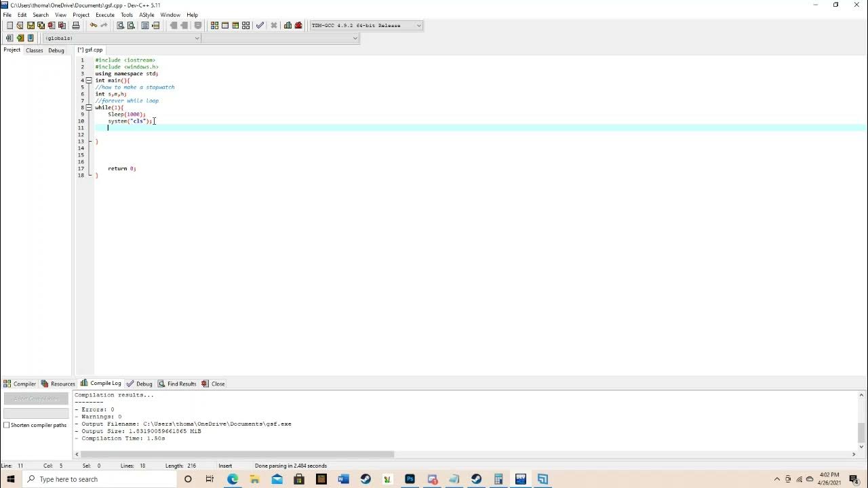This screenshot has height=488, width=868.
Task: Open the Window menu
Action: (x=170, y=15)
